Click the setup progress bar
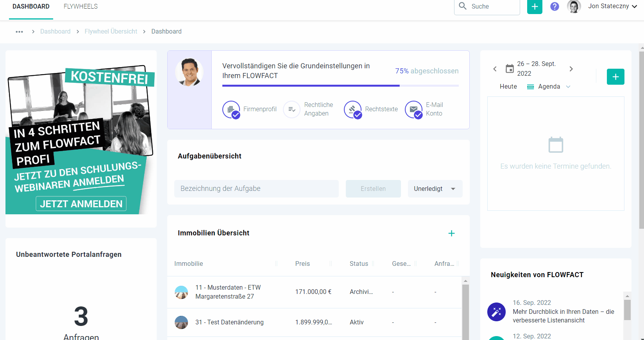The width and height of the screenshot is (644, 340). click(x=340, y=85)
